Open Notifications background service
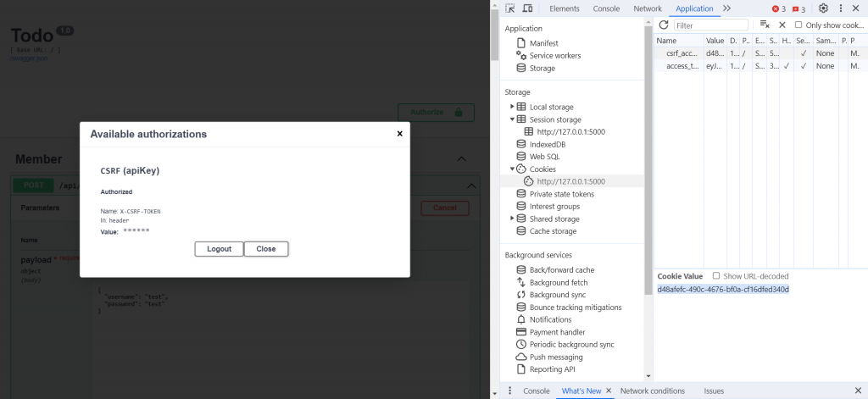 (550, 320)
